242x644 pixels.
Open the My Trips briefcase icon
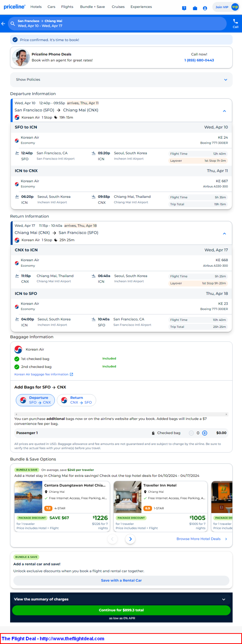(x=195, y=8)
